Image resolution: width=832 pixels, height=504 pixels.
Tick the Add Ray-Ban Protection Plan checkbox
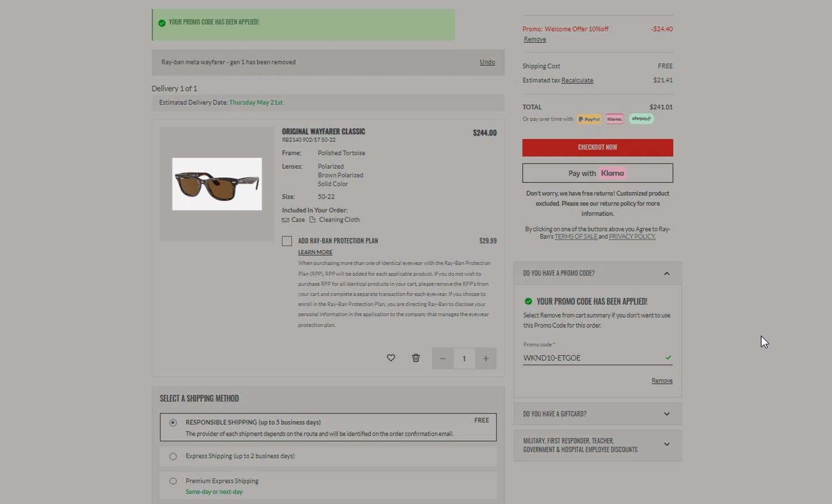coord(287,241)
